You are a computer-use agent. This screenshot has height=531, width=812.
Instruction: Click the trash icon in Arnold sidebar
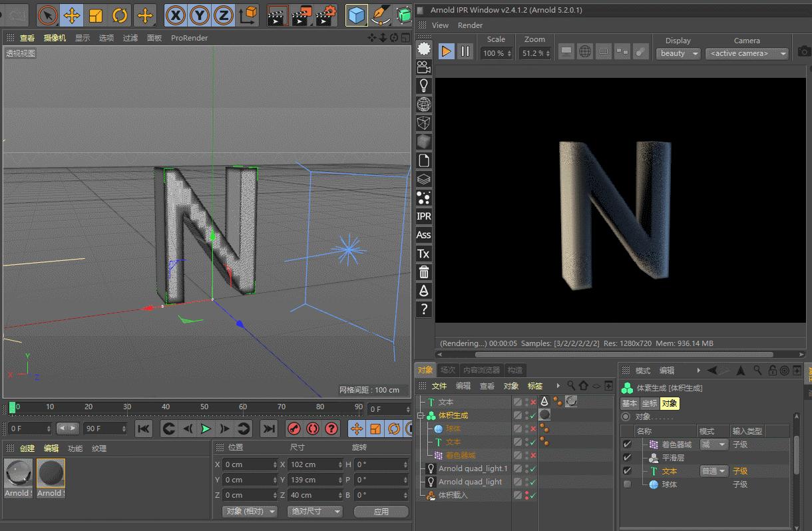tap(423, 271)
